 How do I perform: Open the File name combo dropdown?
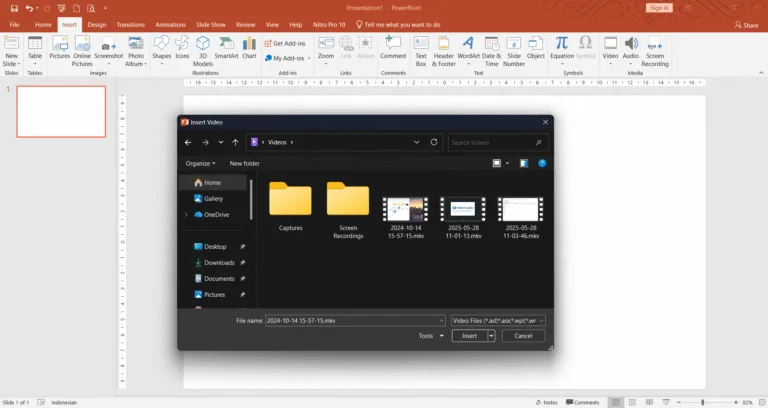tap(441, 321)
